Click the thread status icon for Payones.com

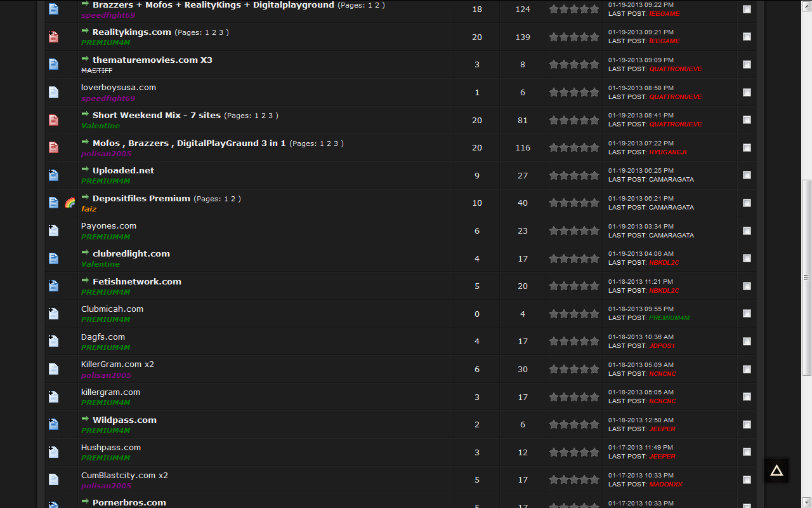click(53, 231)
